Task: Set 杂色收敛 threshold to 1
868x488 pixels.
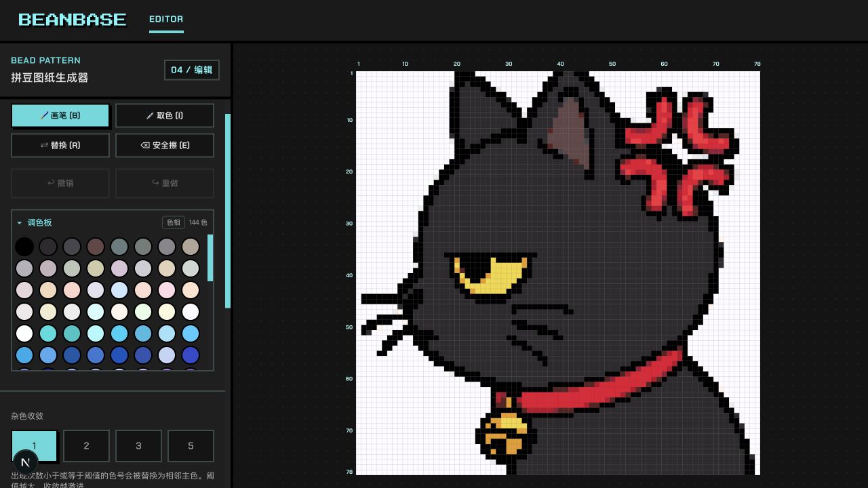Action: 35,445
